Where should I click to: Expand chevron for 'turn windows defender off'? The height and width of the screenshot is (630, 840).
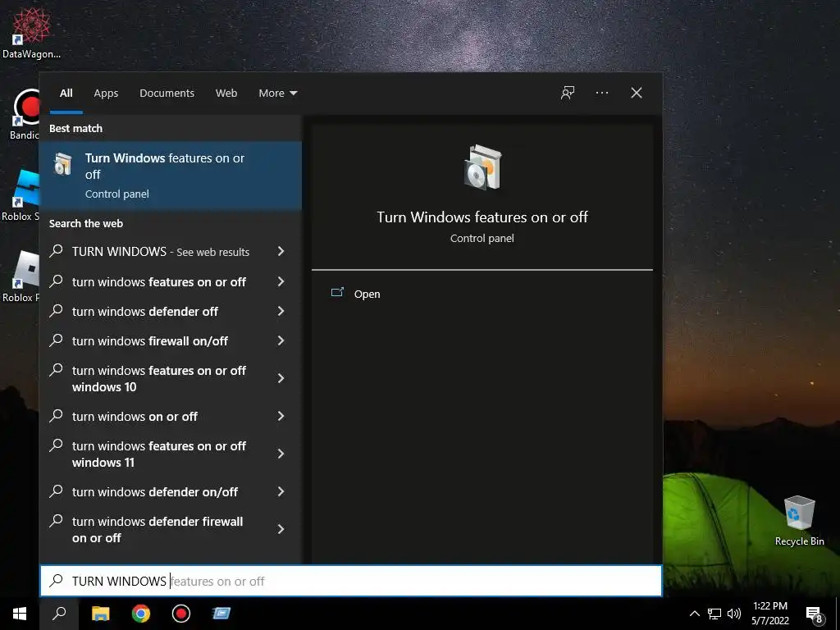281,311
